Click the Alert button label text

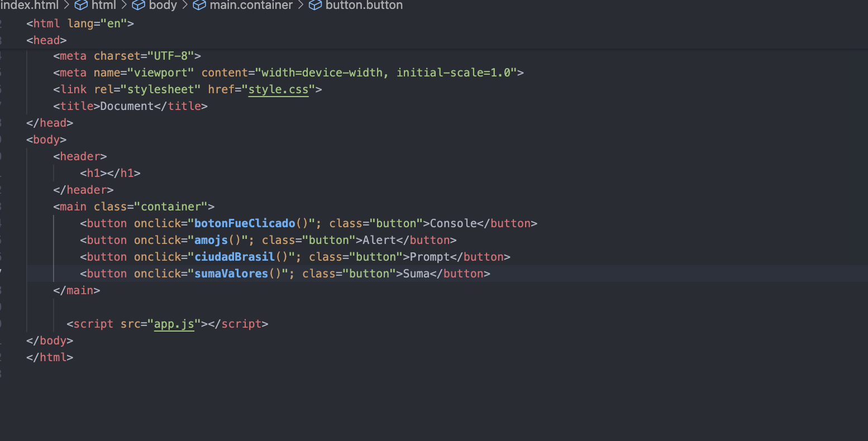[x=379, y=240]
